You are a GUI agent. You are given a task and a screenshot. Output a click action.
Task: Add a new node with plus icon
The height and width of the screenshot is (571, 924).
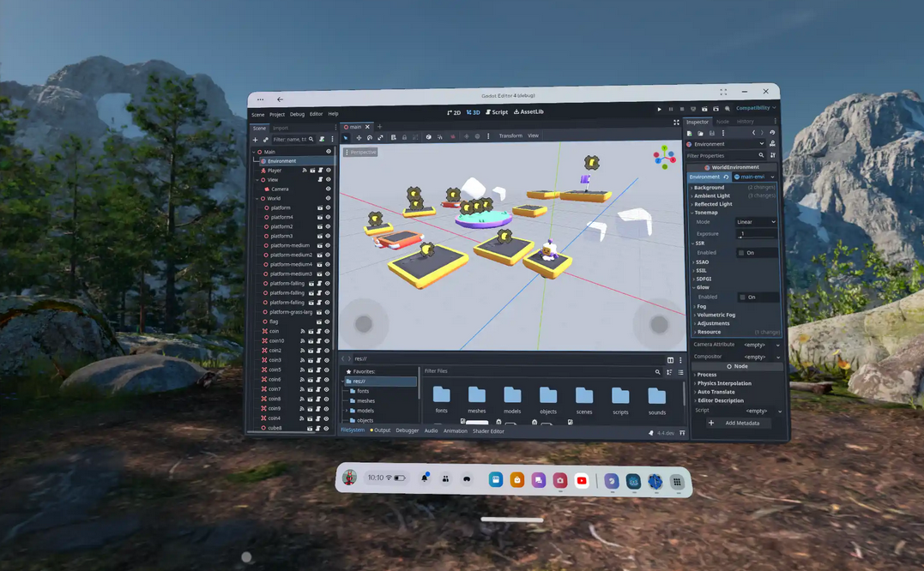tap(255, 139)
